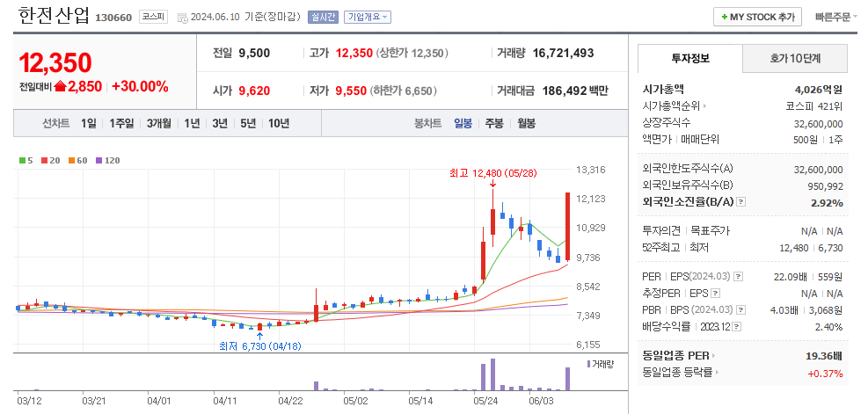Open help icon next to 추정PER EPS
The height and width of the screenshot is (414, 868).
[716, 293]
